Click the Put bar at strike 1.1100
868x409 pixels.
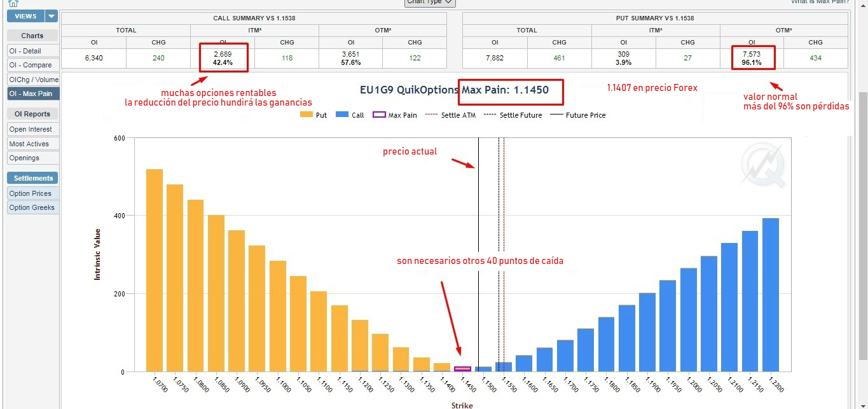click(319, 331)
